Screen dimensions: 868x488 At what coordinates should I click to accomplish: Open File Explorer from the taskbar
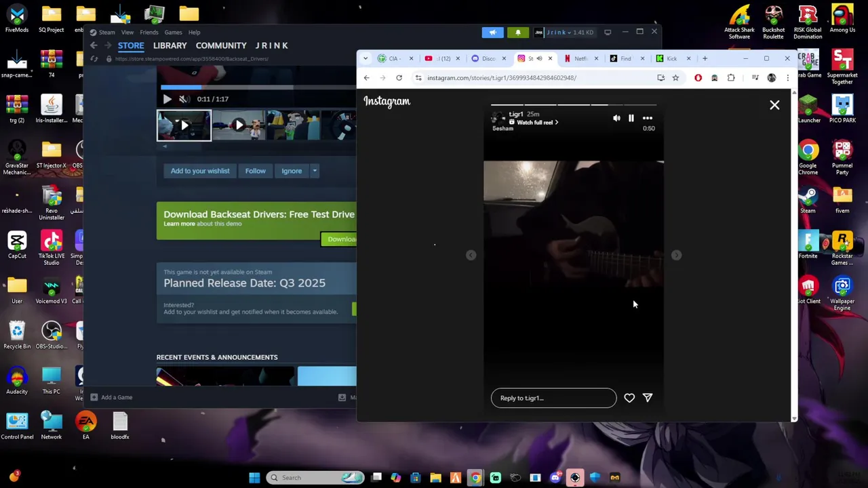pos(435,478)
